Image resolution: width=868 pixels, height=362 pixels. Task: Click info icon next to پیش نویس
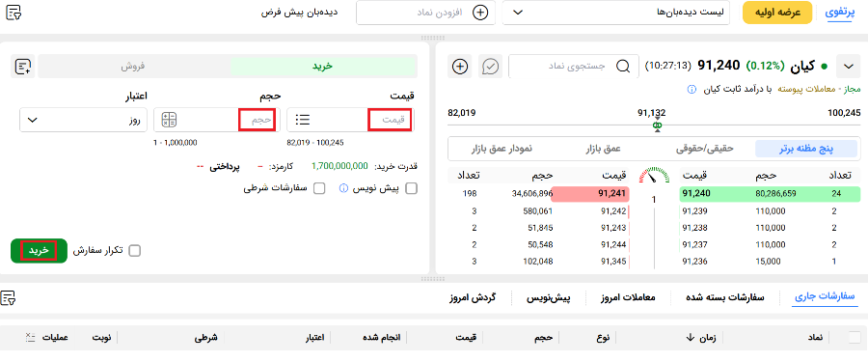point(342,188)
